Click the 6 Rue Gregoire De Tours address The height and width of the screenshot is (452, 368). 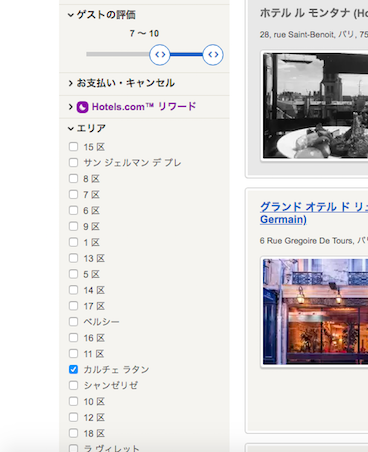314,241
